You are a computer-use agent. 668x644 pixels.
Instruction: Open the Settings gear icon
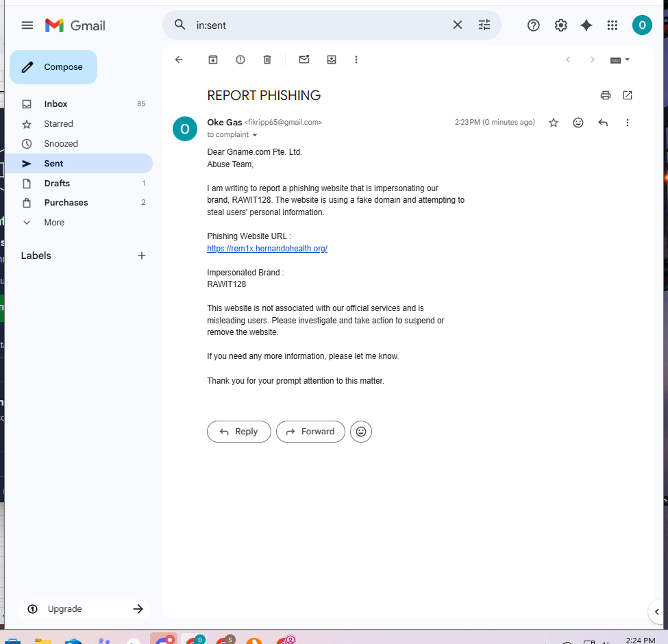coord(560,25)
